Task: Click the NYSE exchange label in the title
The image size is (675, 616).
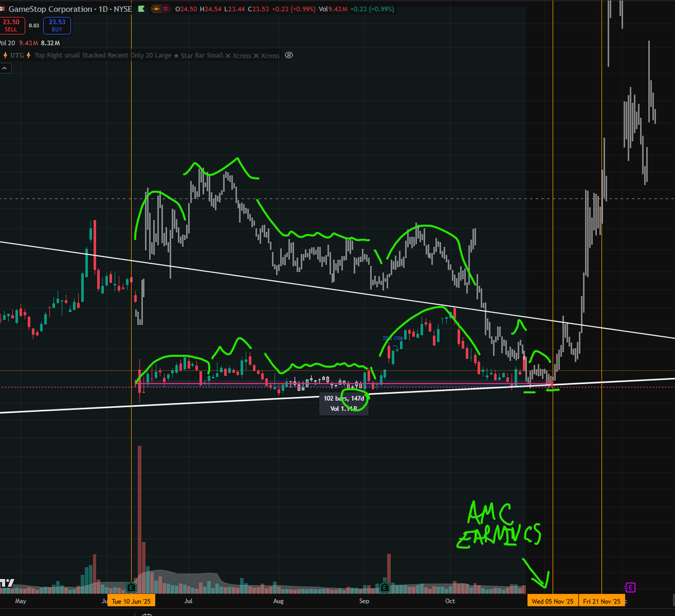Action: click(x=123, y=9)
